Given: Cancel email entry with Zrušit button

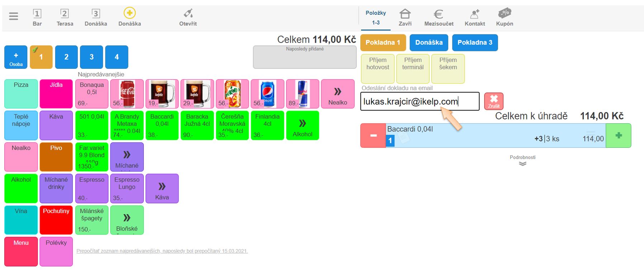Looking at the screenshot, I should [493, 101].
